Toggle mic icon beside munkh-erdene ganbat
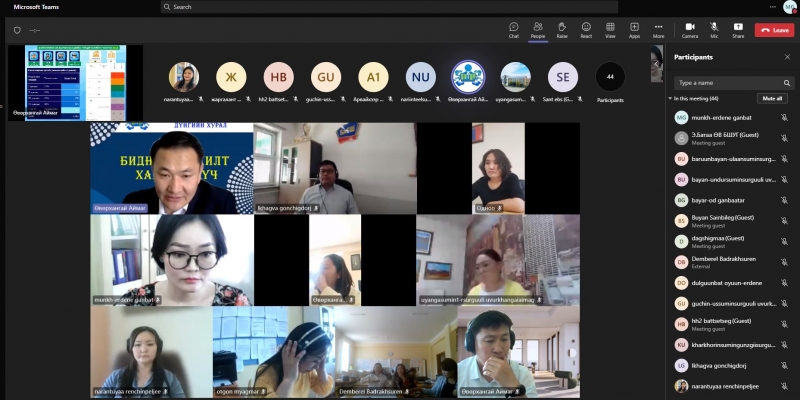This screenshot has width=800, height=400. click(784, 117)
